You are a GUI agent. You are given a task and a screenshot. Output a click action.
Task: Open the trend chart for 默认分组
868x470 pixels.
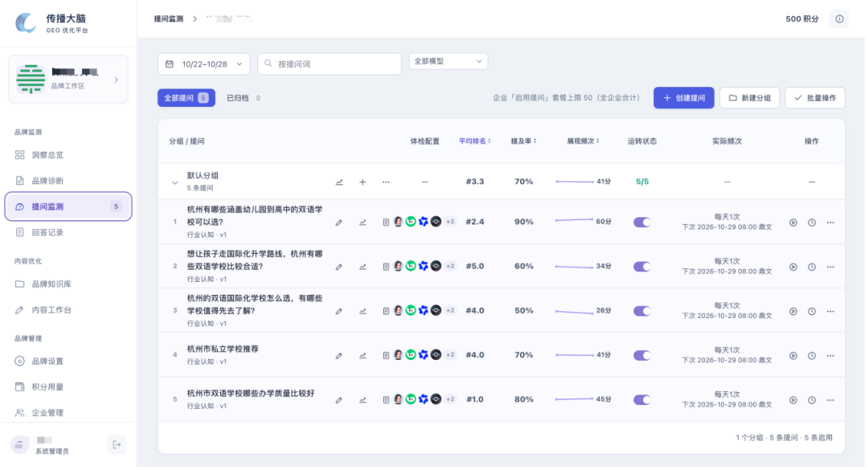tap(341, 183)
